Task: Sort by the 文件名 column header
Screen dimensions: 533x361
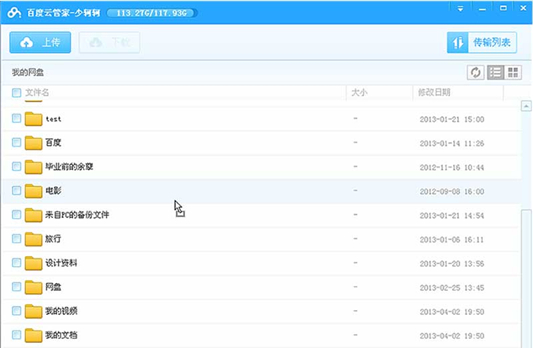Action: [37, 92]
